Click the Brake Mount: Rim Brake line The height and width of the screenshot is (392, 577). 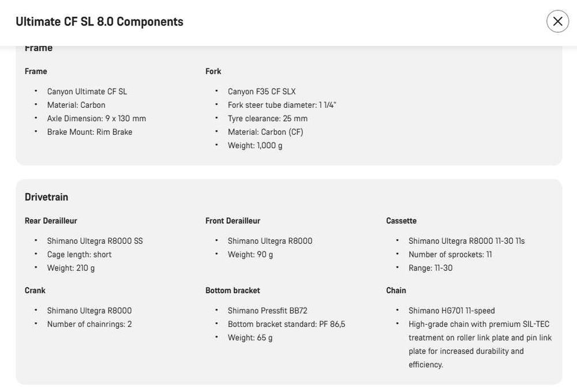click(89, 132)
